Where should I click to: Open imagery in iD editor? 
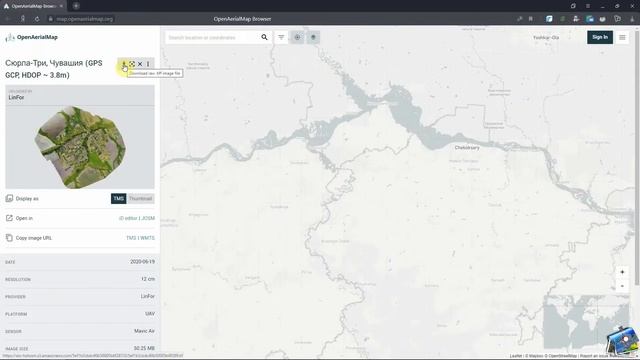point(127,218)
